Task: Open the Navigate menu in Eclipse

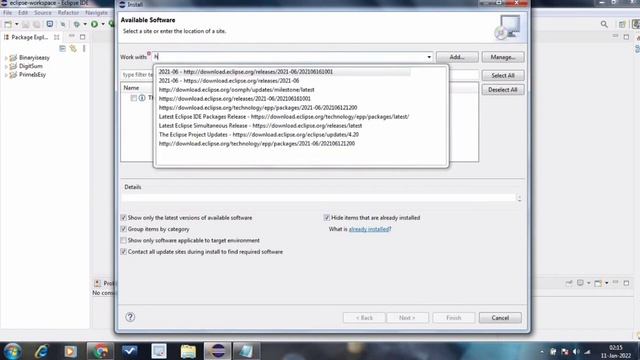Action: [96, 13]
